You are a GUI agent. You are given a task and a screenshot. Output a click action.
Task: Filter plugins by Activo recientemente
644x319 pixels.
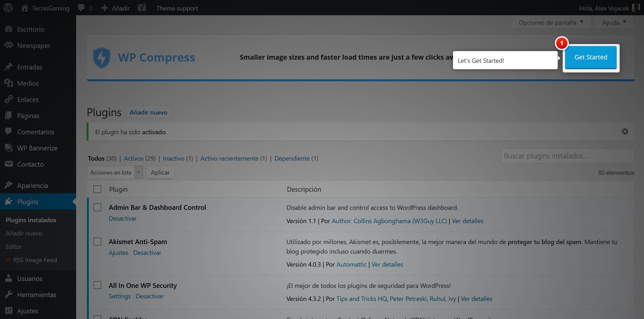229,158
